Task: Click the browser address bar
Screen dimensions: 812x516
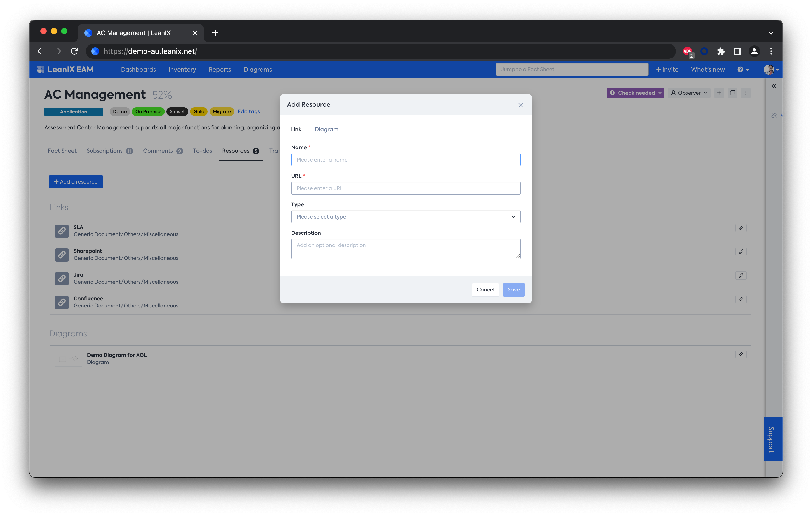Action: coord(380,51)
